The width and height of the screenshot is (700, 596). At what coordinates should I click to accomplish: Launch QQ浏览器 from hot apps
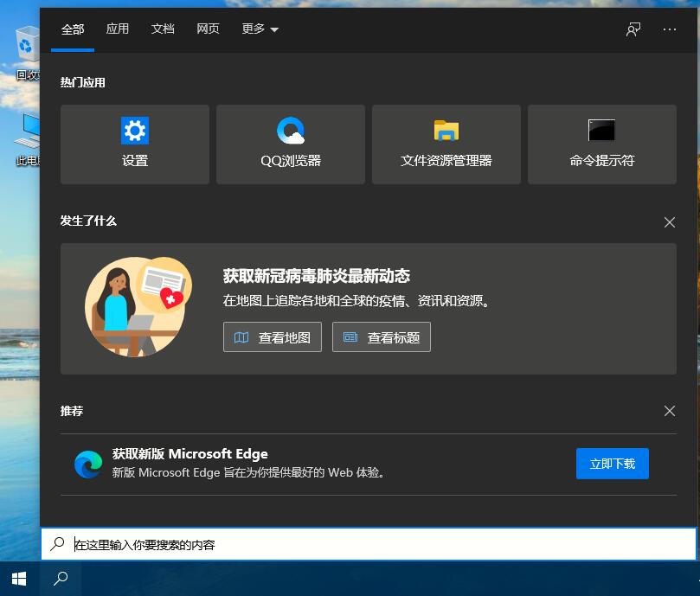coord(290,144)
